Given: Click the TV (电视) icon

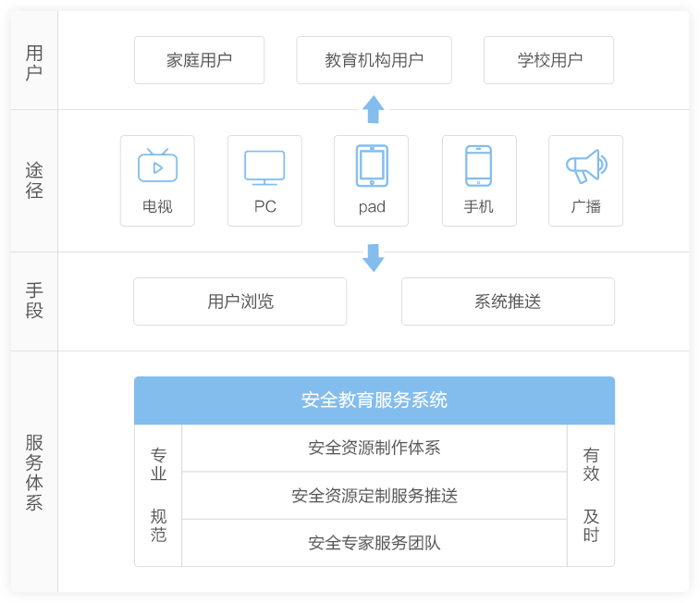Looking at the screenshot, I should click(x=157, y=166).
